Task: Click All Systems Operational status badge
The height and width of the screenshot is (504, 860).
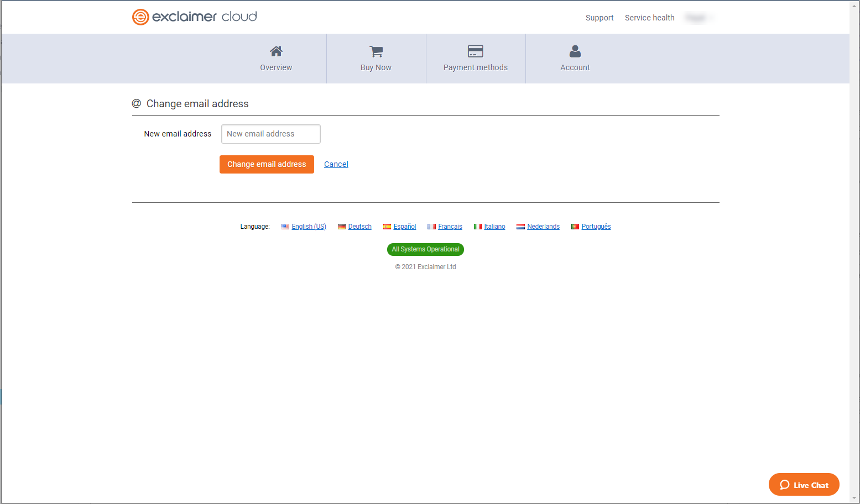Action: click(425, 249)
